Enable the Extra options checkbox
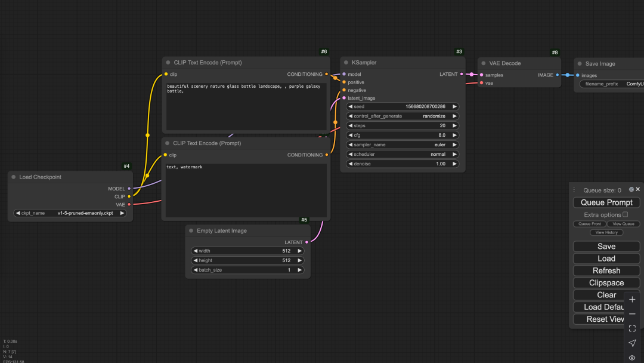The height and width of the screenshot is (363, 644). 625,214
